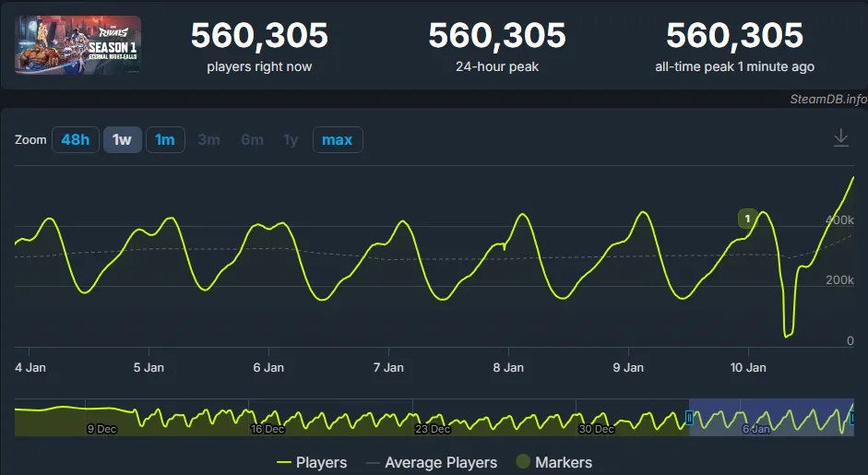868x475 pixels.
Task: Show full history with max zoom
Action: 338,140
